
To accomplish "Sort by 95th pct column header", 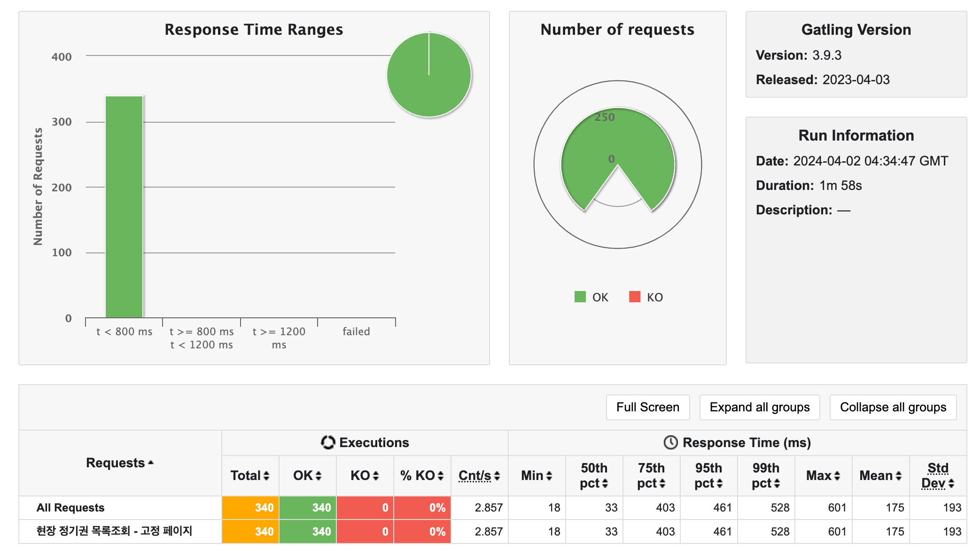I will coord(708,476).
